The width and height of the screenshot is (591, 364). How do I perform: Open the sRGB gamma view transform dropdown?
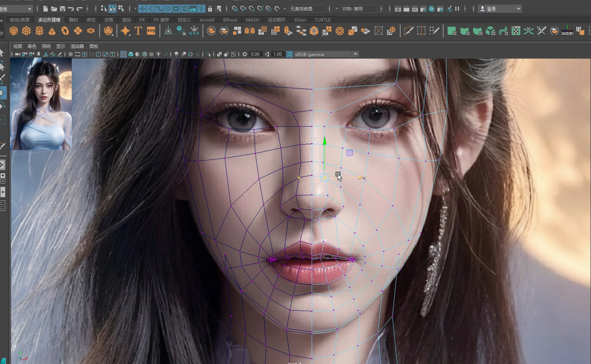(x=326, y=54)
